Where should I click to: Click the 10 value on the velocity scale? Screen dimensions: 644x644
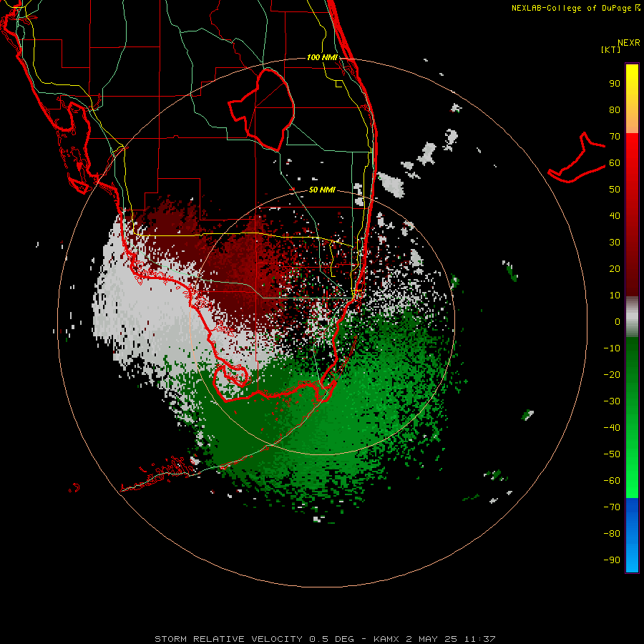pos(615,295)
